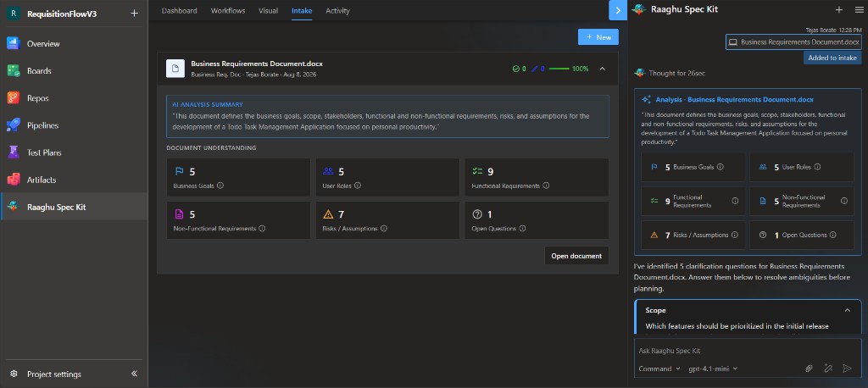The width and height of the screenshot is (868, 388).
Task: Click the green approved count check icon
Action: click(516, 69)
